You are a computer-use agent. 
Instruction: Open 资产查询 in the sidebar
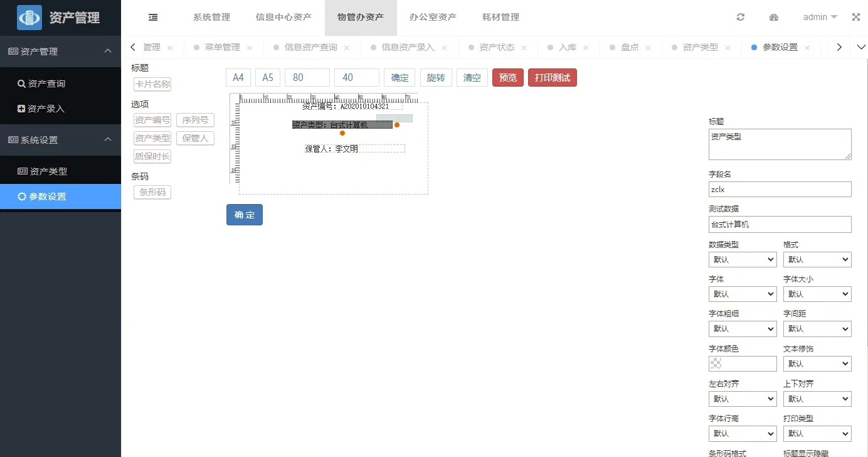60,83
